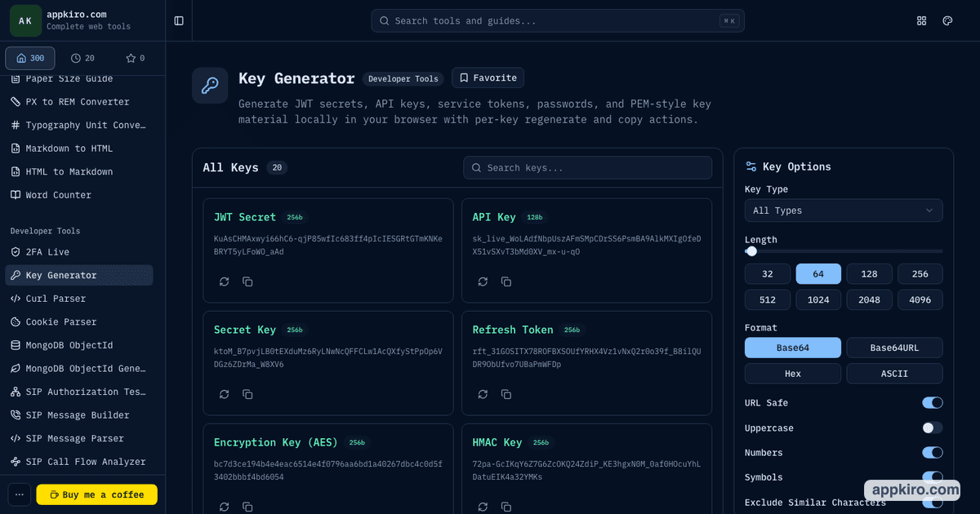980x514 pixels.
Task: Open the theme palette icon
Action: tap(947, 20)
